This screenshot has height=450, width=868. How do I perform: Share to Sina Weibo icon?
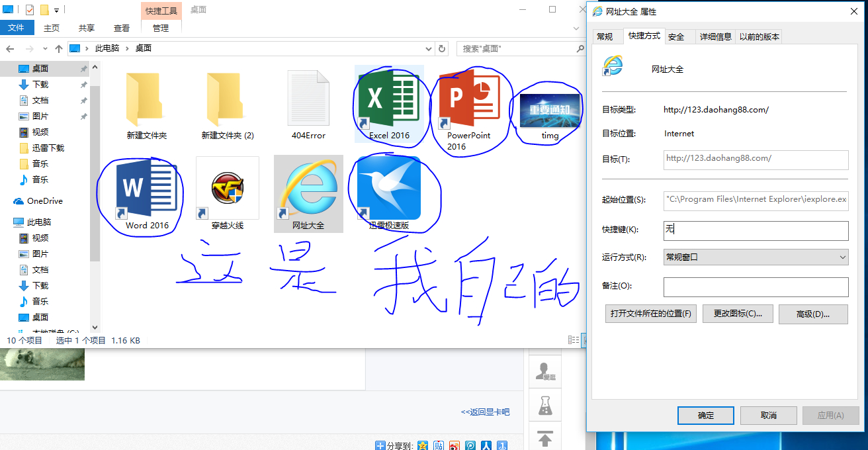pos(455,445)
